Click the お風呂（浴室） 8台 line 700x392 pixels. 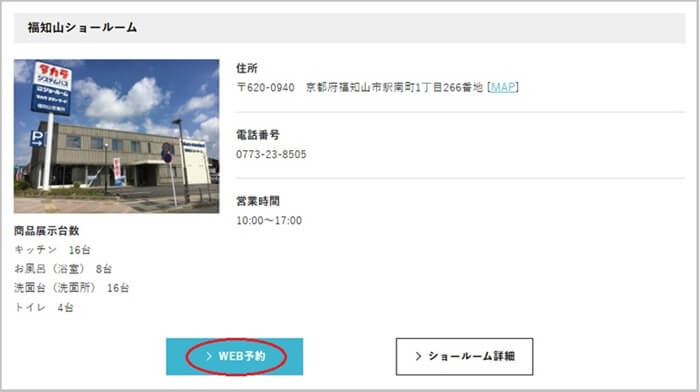coord(63,269)
